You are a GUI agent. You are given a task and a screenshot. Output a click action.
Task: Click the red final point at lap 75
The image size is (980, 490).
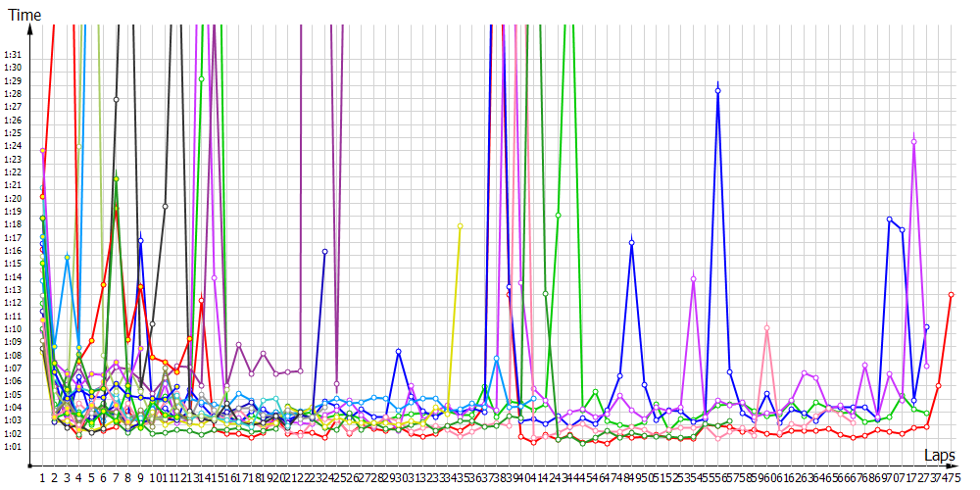[951, 294]
